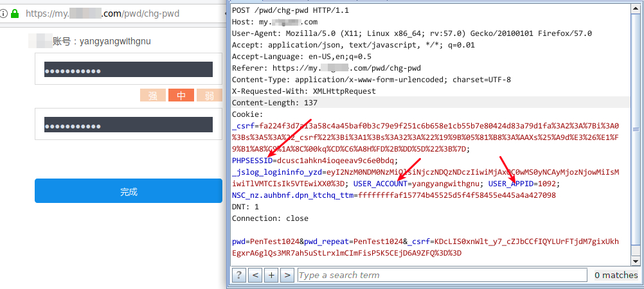Screen dimensions: 644x289
Task: Submit the form with 完成 button
Action: click(129, 191)
